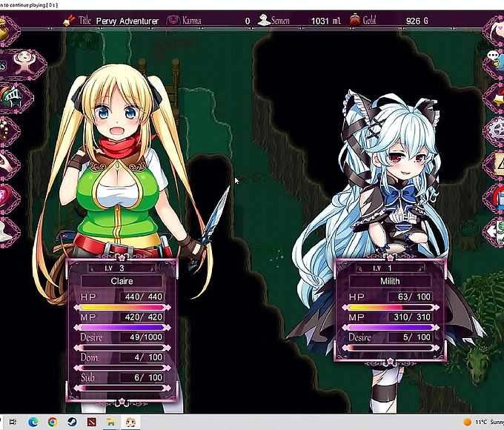Open the warning triangle sign icon

[x=496, y=165]
